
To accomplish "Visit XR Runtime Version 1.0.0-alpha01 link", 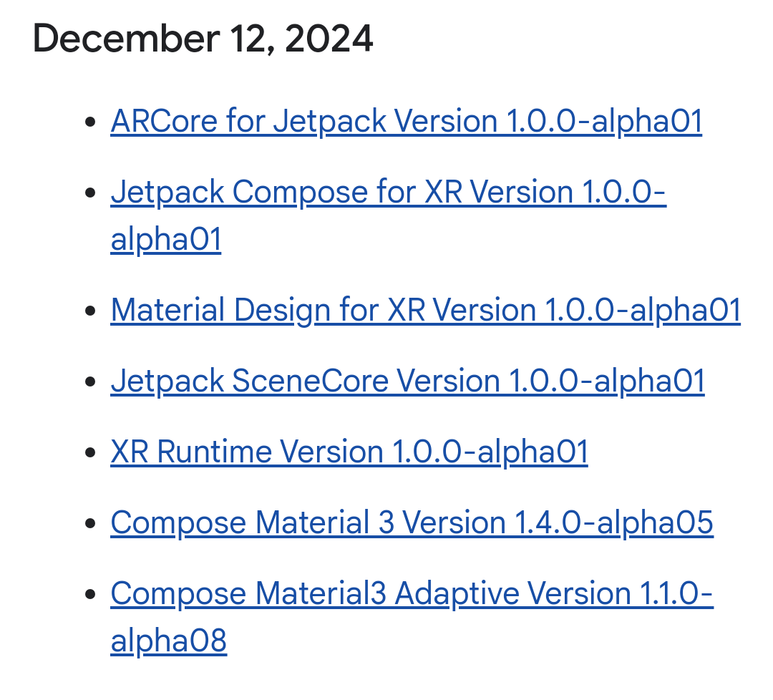I will pos(349,452).
